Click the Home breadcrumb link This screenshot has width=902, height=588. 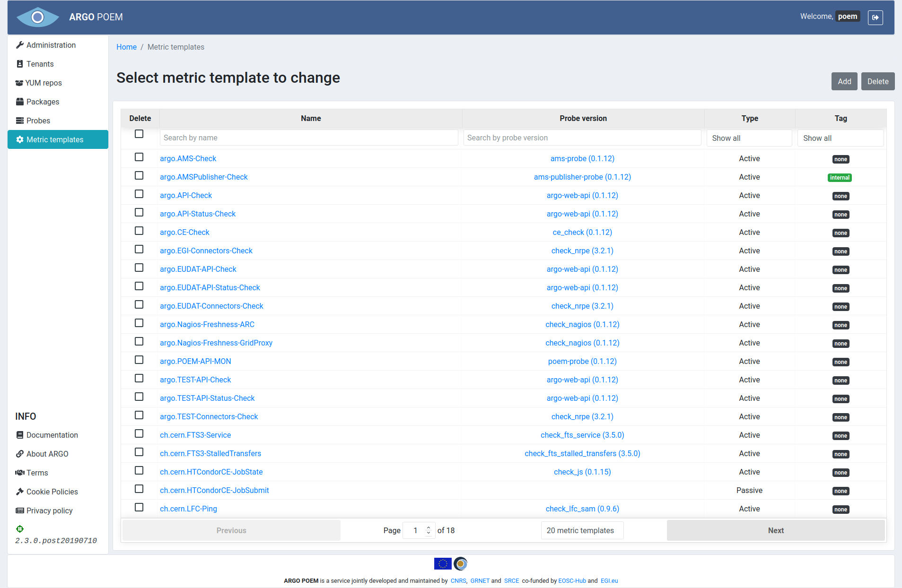click(x=126, y=47)
